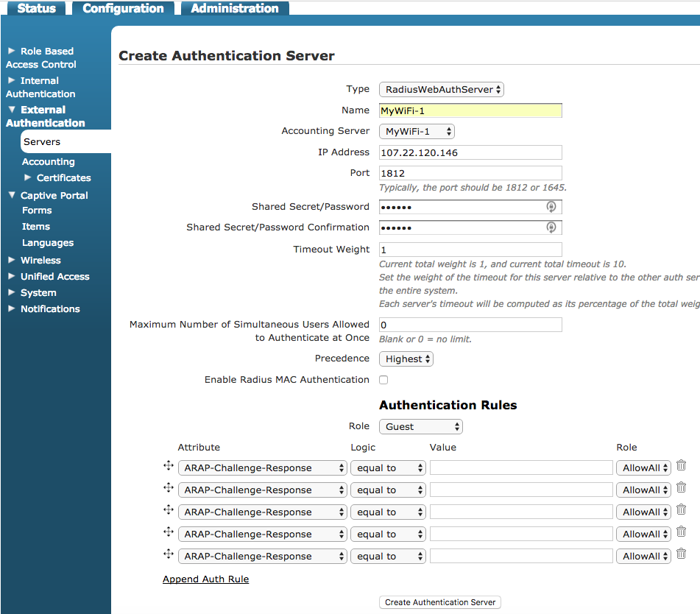Open the Type dropdown RadiusWebAuthServer
Viewport: 700px width, 614px height.
point(442,89)
